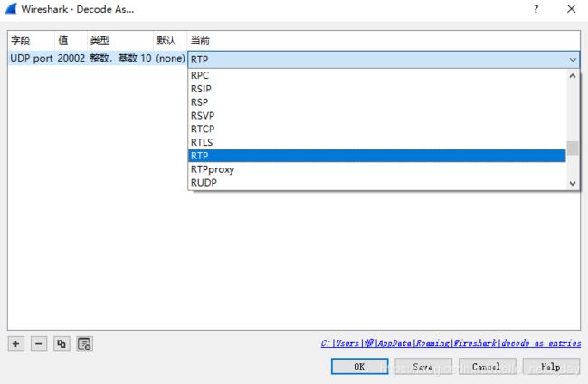Select the 整数, 基数 10 type cell
The height and width of the screenshot is (384, 588).
[x=120, y=58]
